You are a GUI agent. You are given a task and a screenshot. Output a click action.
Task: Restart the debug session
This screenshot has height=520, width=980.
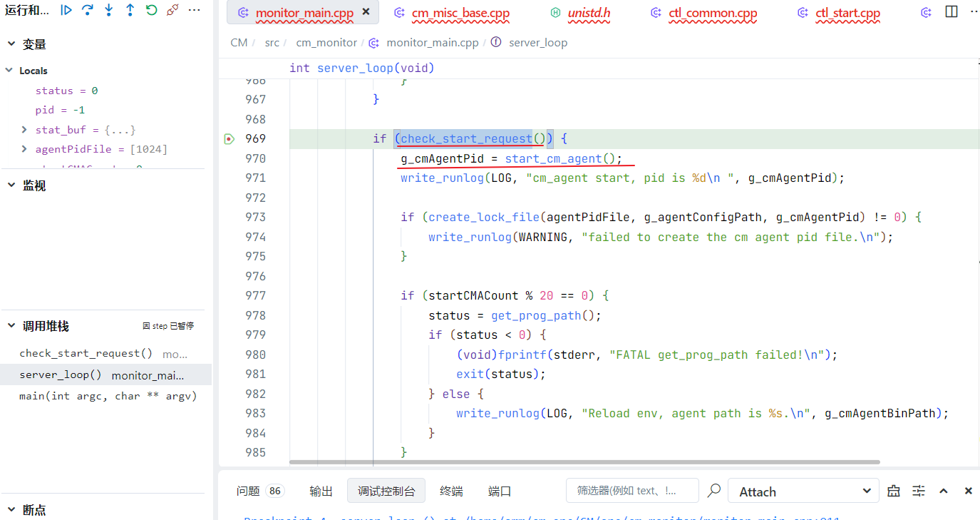[151, 10]
